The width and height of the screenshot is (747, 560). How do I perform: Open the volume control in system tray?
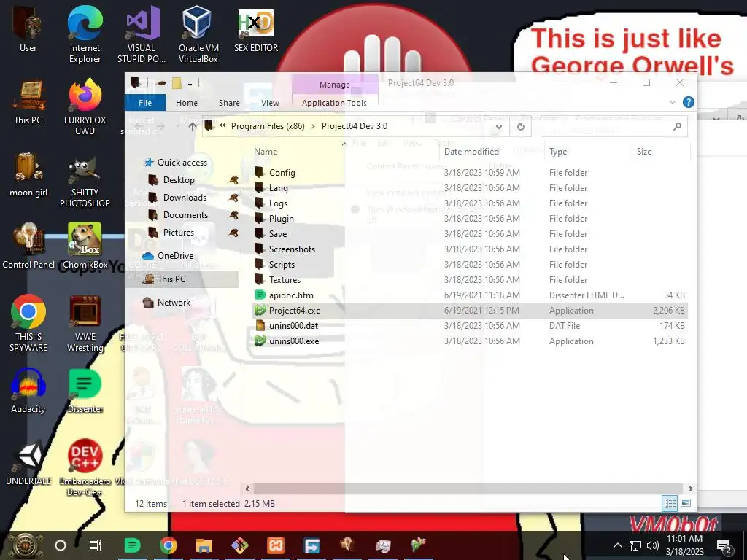click(653, 545)
